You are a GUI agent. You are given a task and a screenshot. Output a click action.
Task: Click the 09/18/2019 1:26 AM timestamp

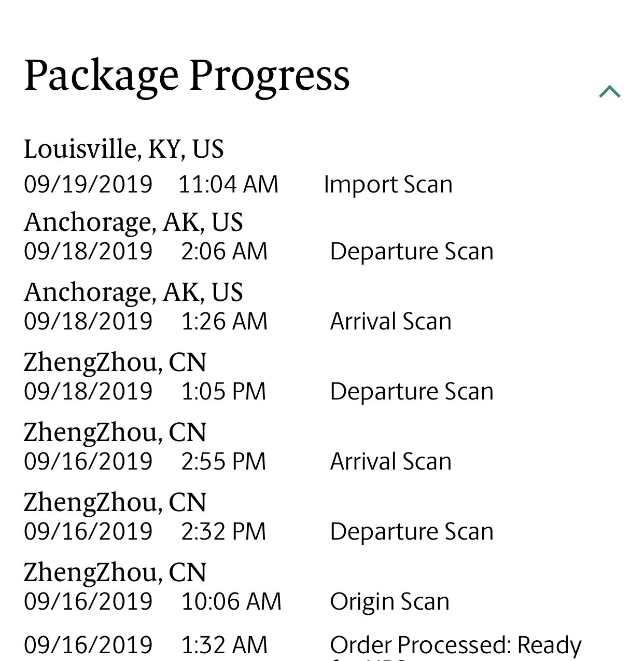click(146, 321)
